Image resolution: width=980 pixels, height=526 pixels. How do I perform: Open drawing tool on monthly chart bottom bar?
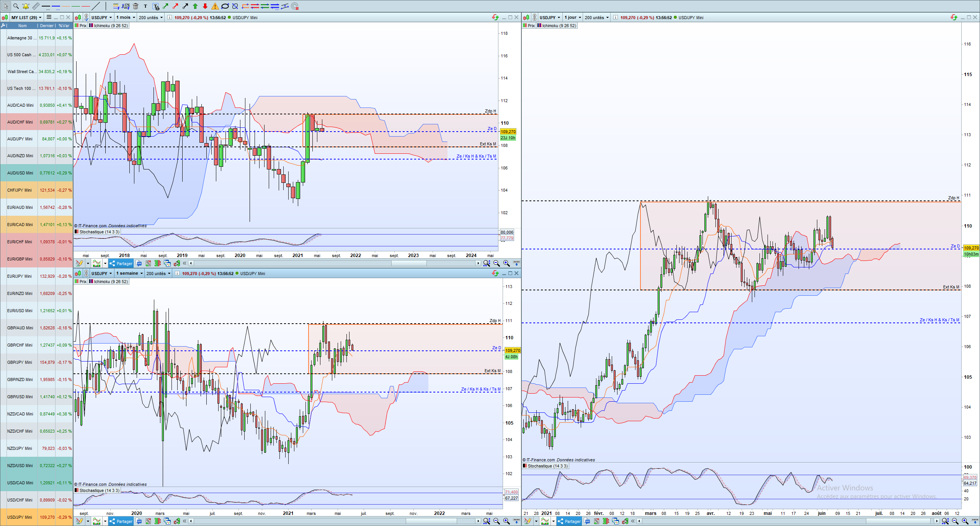(x=80, y=263)
